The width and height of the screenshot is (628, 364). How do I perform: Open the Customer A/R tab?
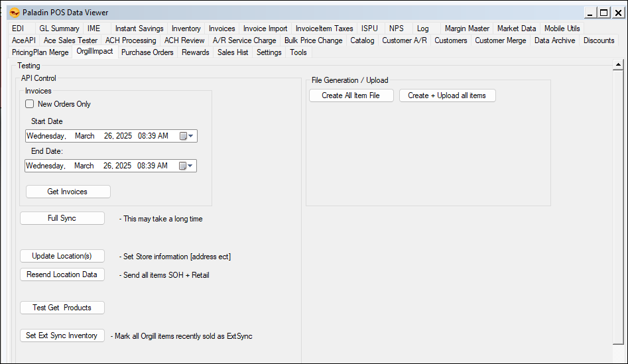[x=405, y=40]
